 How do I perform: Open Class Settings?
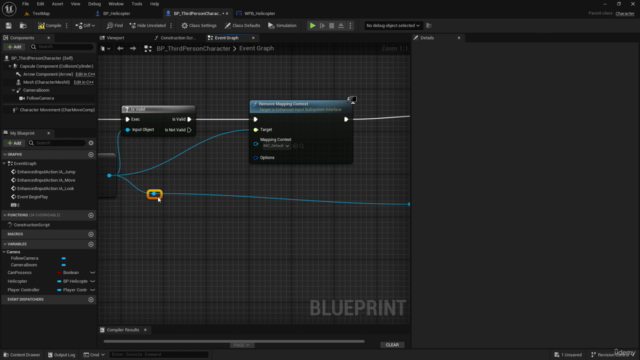(199, 25)
